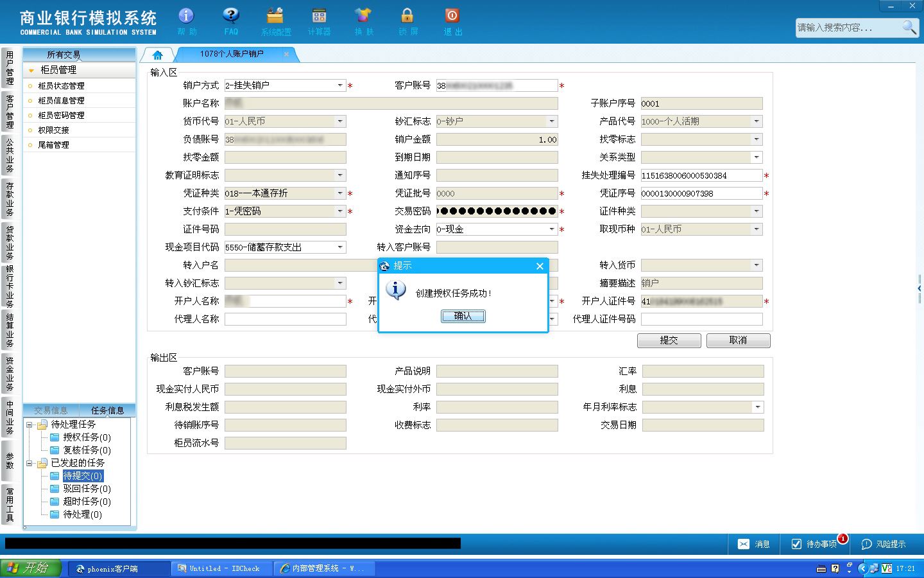
Task: Open 风险提示 risk alerts
Action: (x=884, y=544)
